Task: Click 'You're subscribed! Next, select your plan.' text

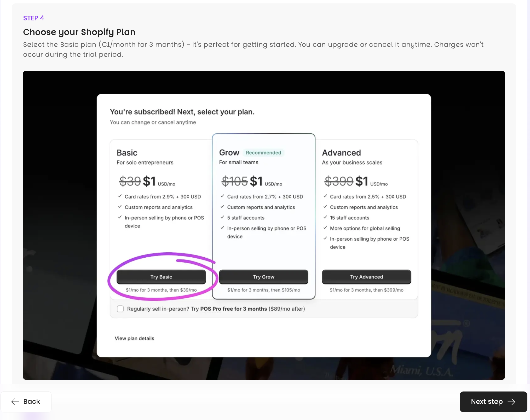Action: pos(182,112)
